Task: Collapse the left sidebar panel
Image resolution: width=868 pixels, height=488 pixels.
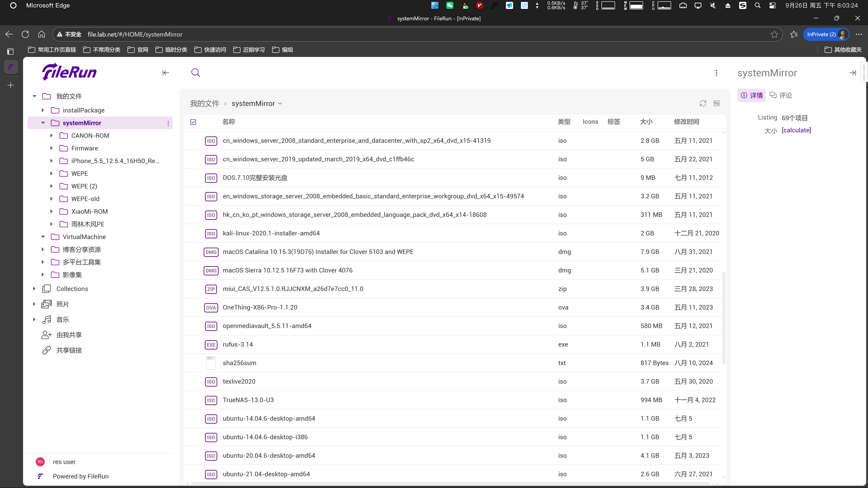Action: point(165,73)
